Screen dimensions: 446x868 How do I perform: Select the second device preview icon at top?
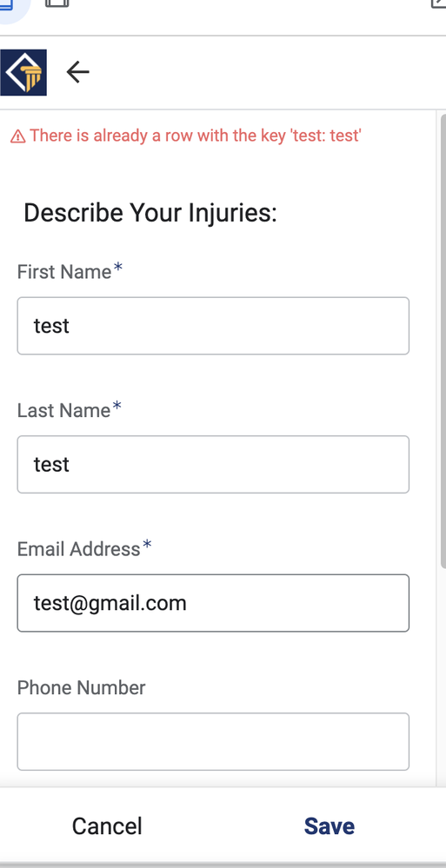coord(57,3)
